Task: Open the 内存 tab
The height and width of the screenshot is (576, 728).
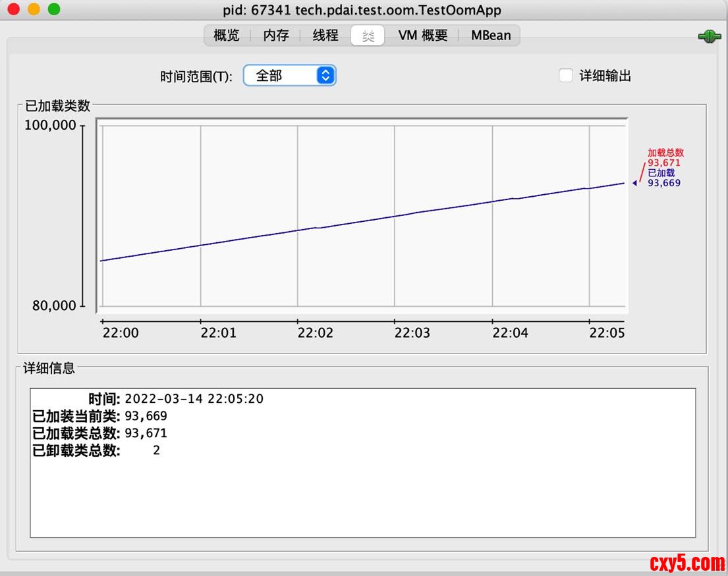Action: [276, 36]
